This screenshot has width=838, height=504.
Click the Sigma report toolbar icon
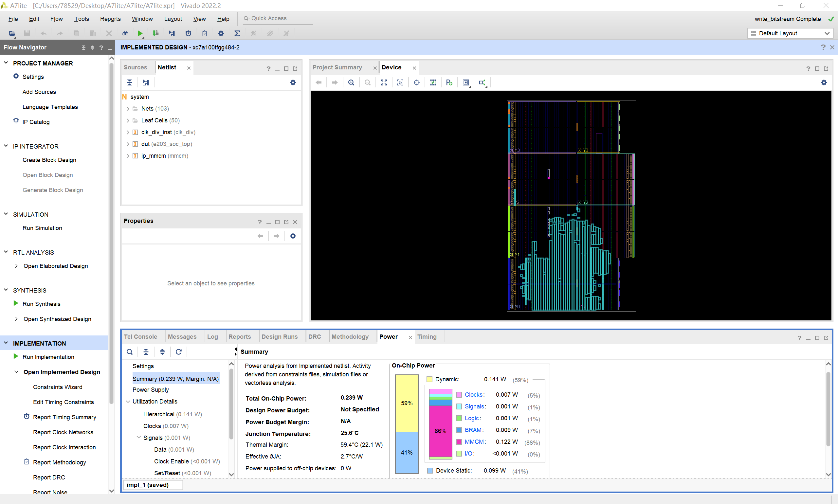click(x=237, y=33)
